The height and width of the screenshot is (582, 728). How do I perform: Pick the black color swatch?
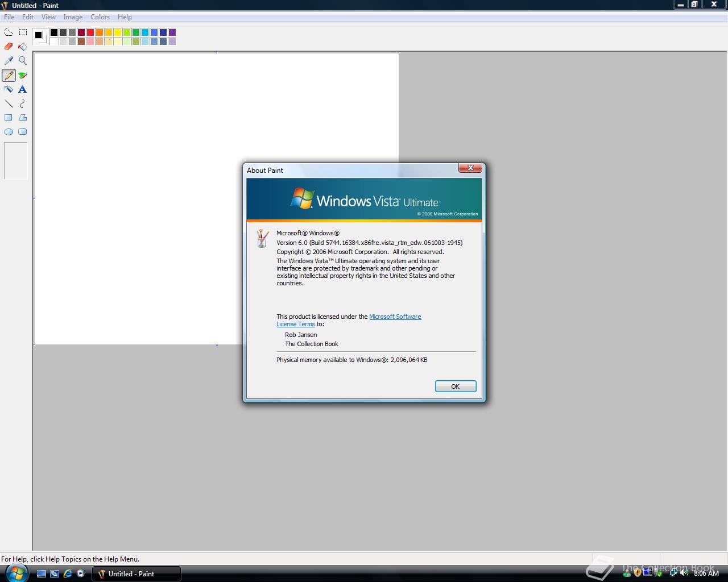(54, 32)
